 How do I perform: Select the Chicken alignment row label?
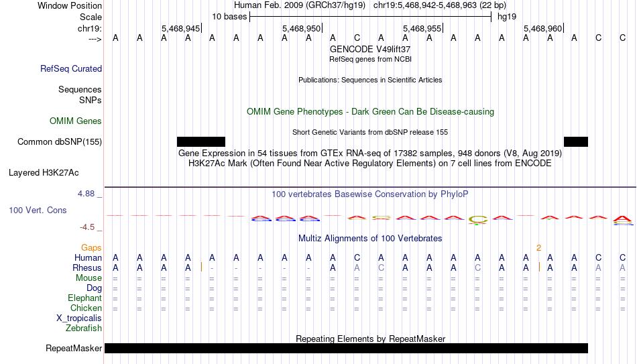(x=86, y=308)
